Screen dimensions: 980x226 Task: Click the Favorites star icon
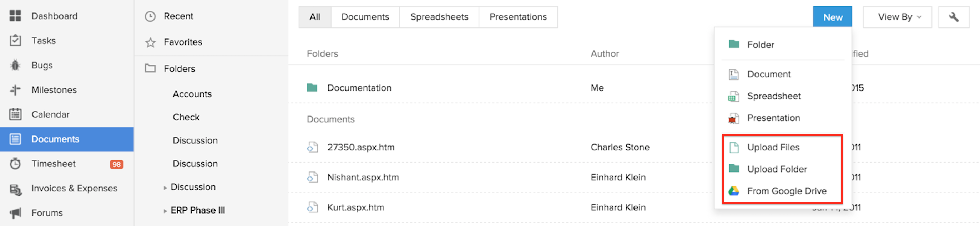click(150, 42)
